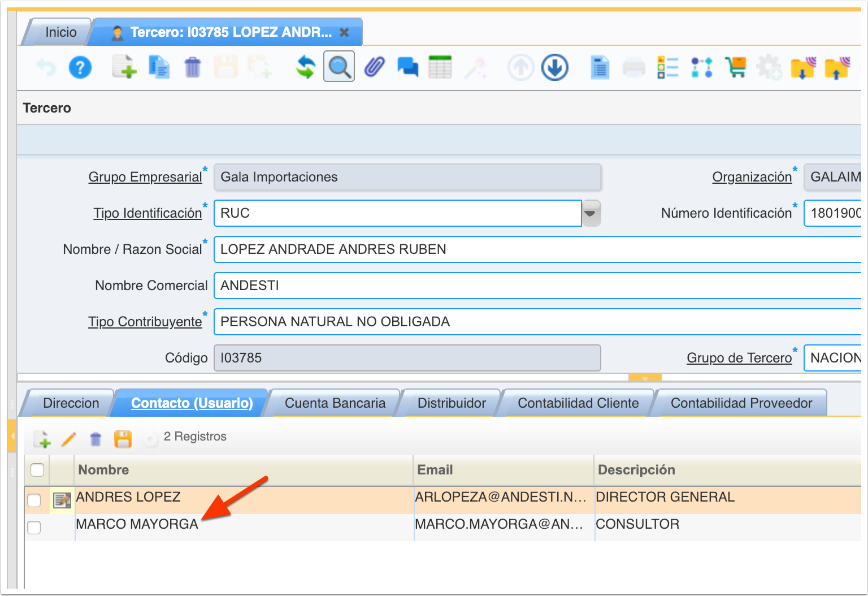Refresh the record with green arrows icon

(x=306, y=67)
